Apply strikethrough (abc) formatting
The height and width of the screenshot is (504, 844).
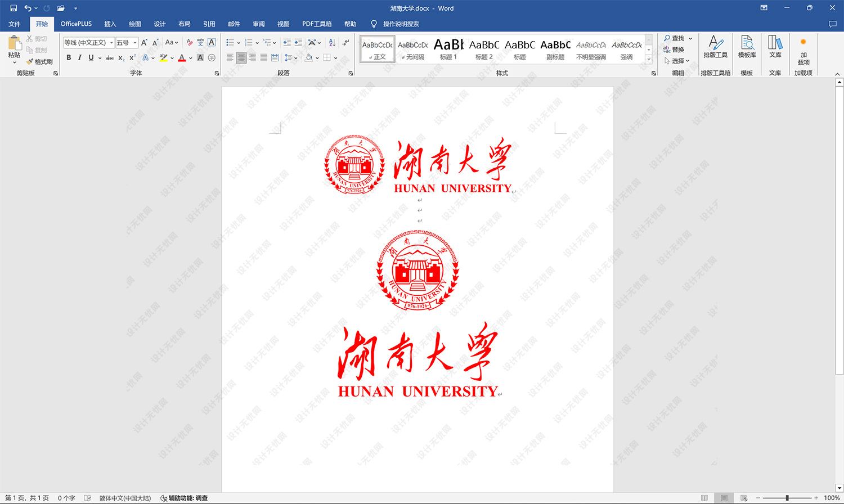[x=110, y=58]
